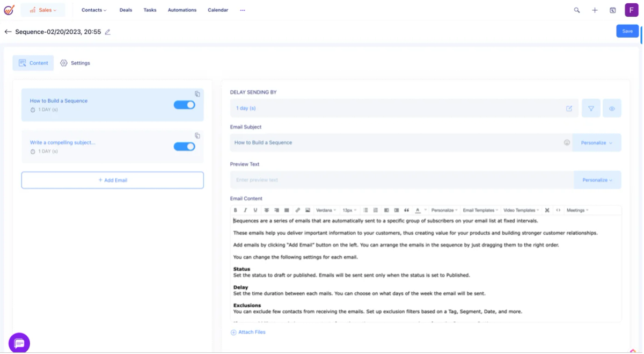The image size is (644, 354).
Task: Preview the email with the eye icon
Action: 612,109
